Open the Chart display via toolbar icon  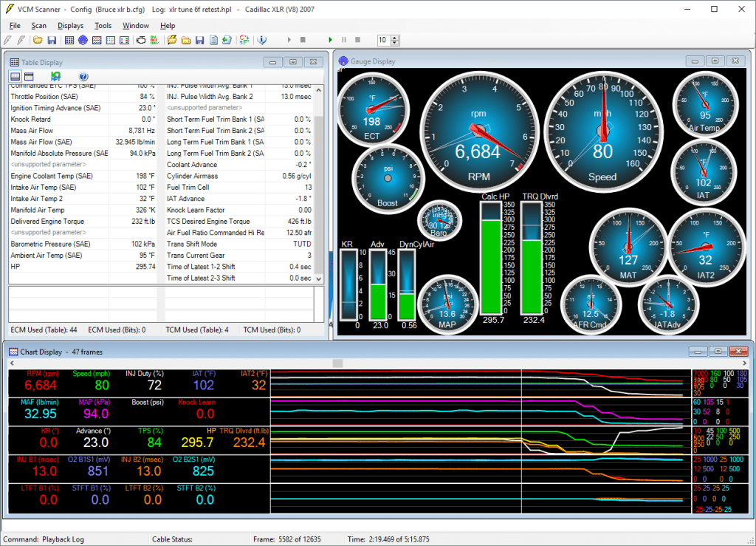point(96,39)
